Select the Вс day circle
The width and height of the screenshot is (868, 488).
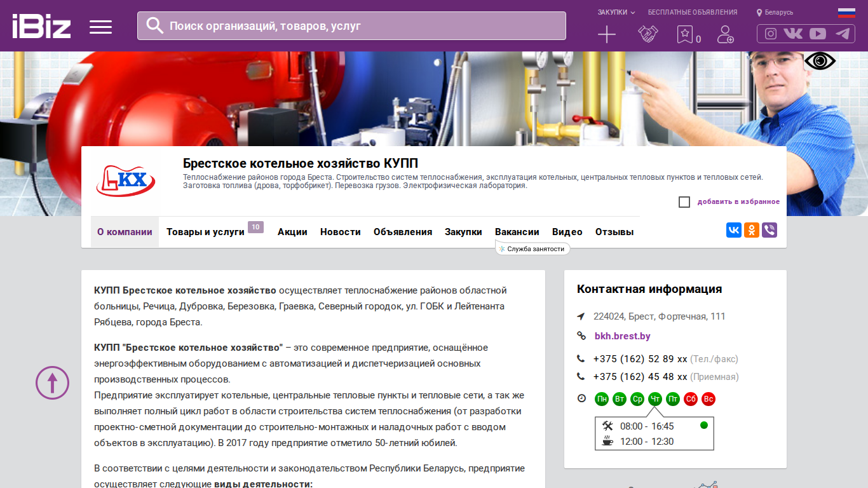(709, 399)
